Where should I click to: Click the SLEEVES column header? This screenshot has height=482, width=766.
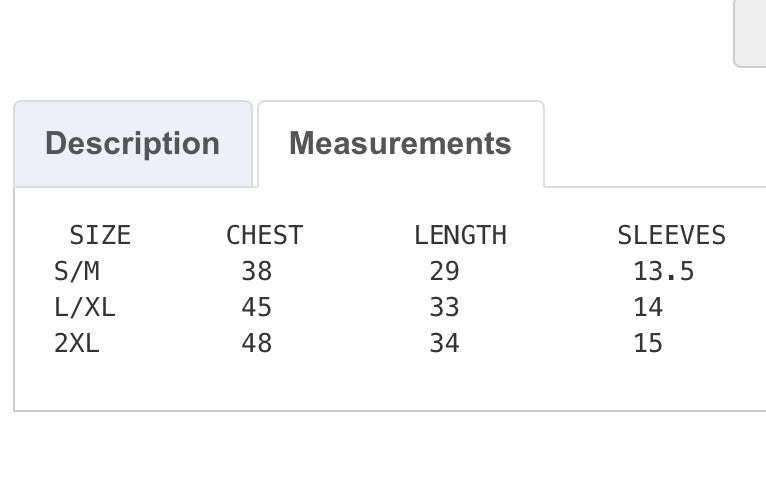pyautogui.click(x=671, y=235)
